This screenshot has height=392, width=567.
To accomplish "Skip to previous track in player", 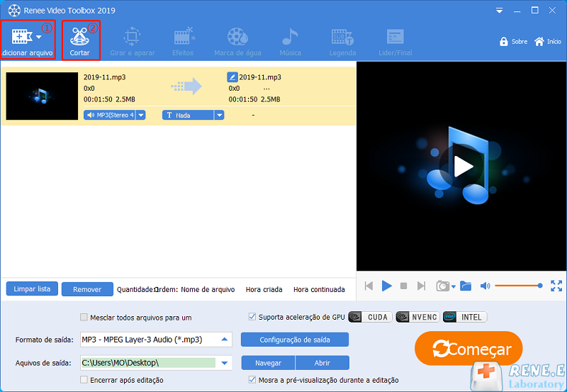I will click(369, 286).
